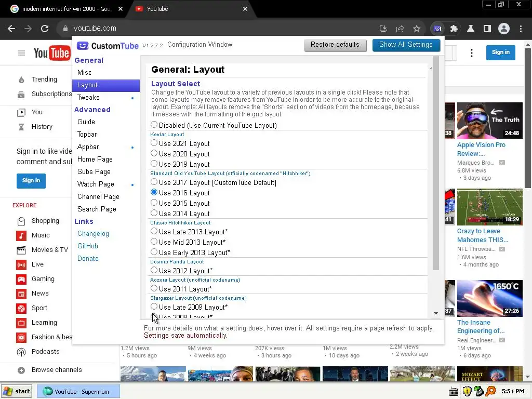Screen dimensions: 532x399
Task: Select Use Late 2009 Layout radio
Action: pyautogui.click(x=154, y=307)
